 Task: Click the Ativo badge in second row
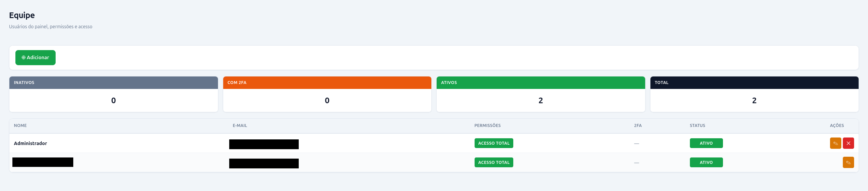[706, 162]
